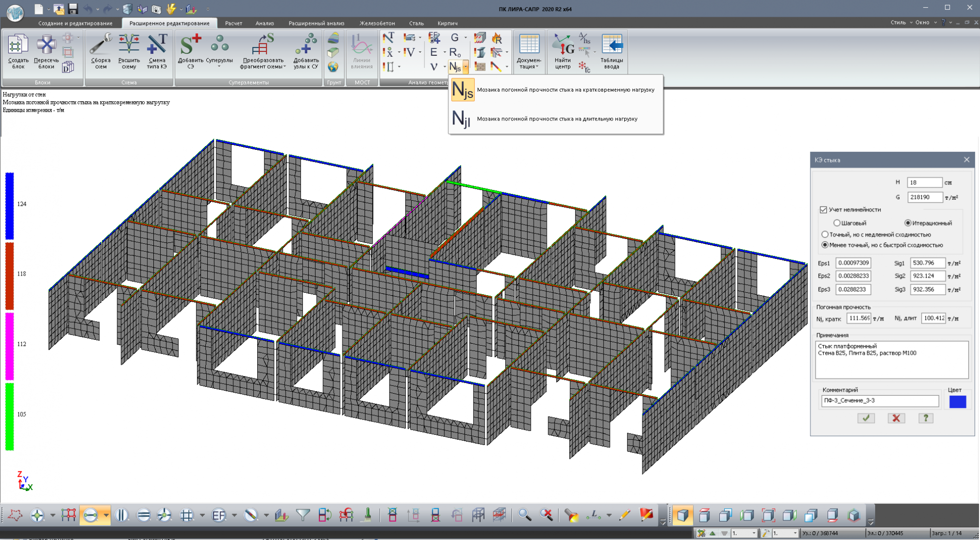Click the magnifier zoom icon in bottom toolbar

pos(524,515)
